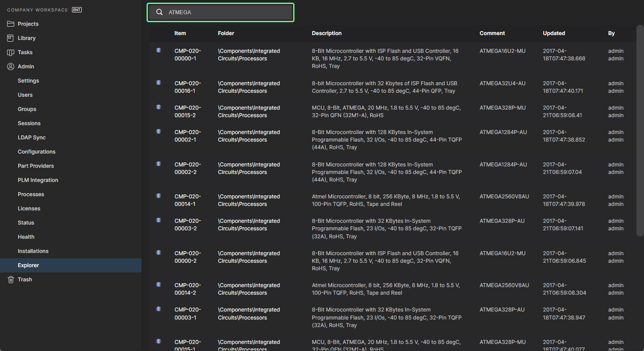Open LDAP Sync in sidebar
The width and height of the screenshot is (644, 351).
pyautogui.click(x=32, y=138)
